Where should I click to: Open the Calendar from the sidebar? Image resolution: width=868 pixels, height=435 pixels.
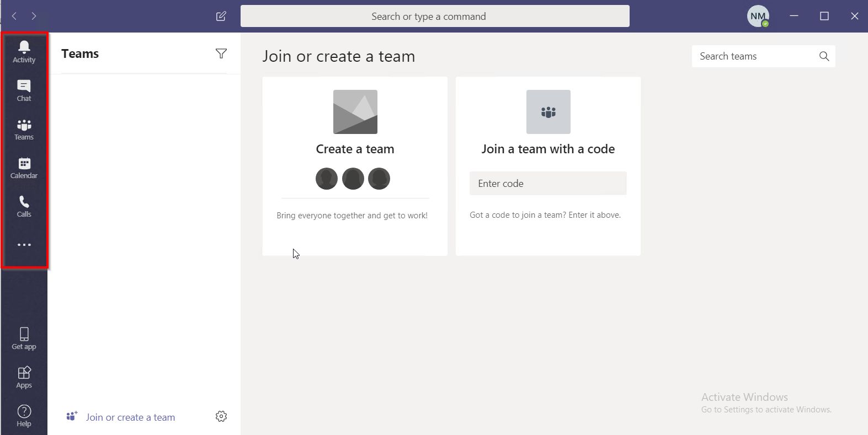[24, 168]
